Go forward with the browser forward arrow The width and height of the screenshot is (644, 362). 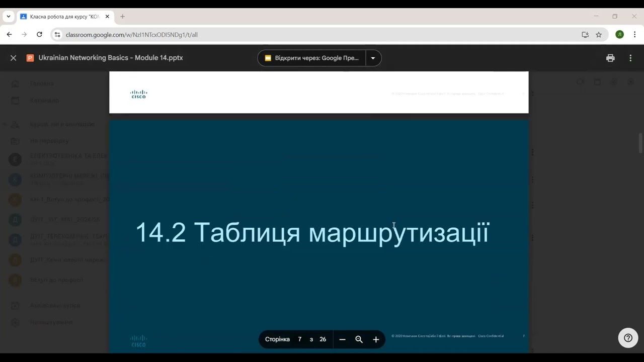click(24, 35)
